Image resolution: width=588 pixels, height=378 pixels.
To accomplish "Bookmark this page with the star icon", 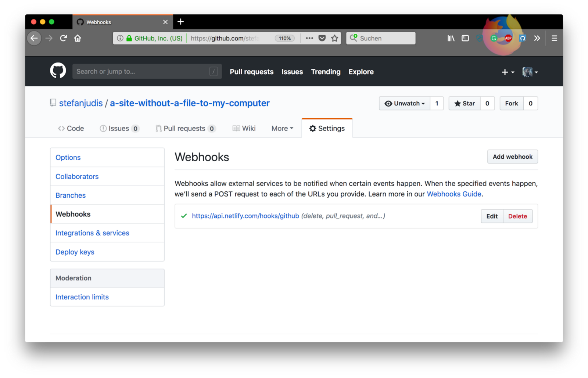I will (x=334, y=38).
